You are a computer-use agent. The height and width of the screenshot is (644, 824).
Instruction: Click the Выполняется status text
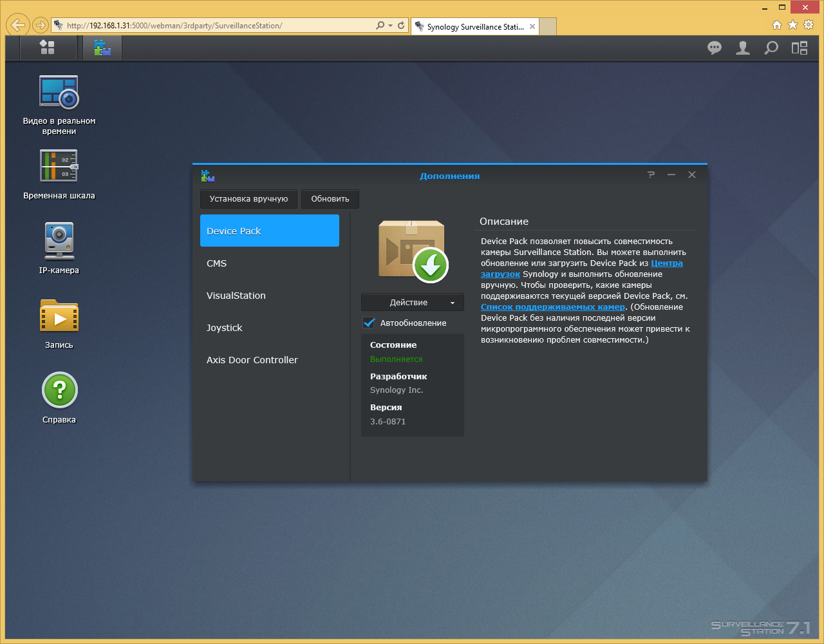[397, 359]
